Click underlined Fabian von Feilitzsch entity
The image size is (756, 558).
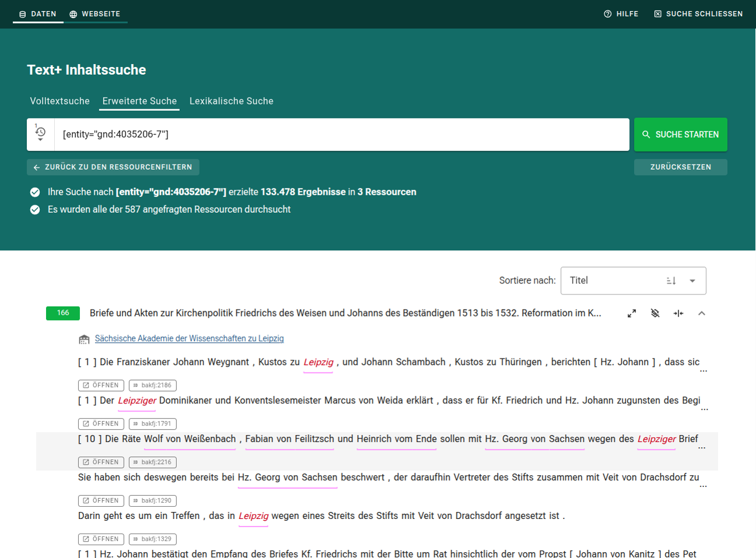pos(290,439)
